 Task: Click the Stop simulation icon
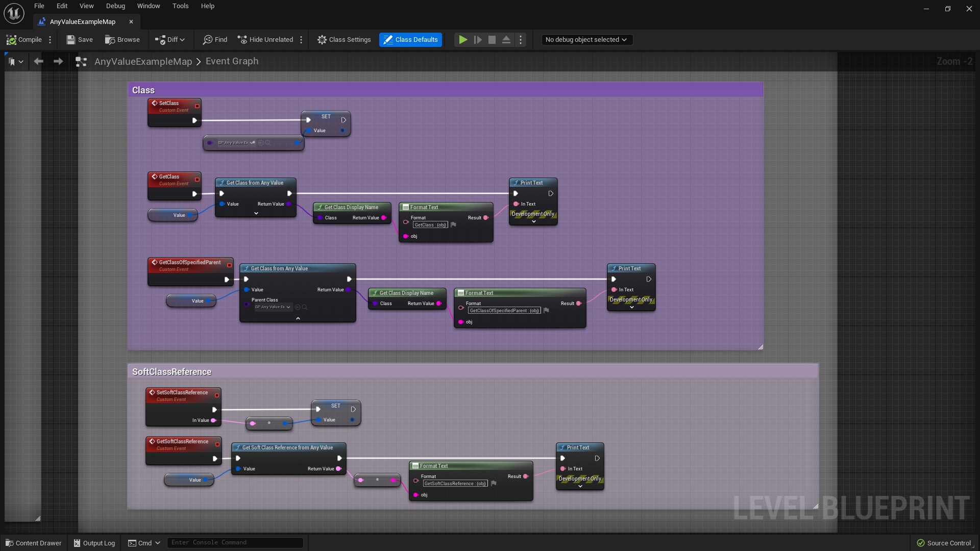pos(492,40)
